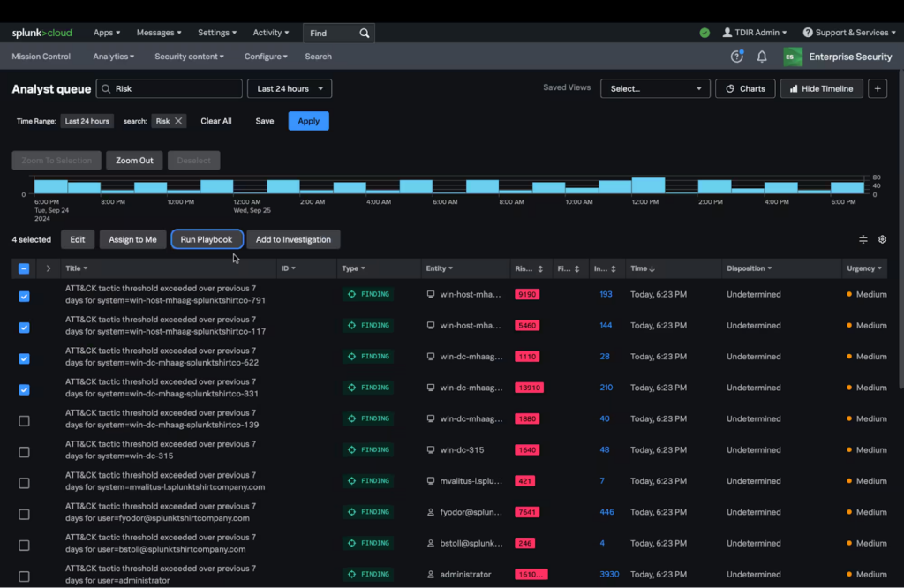Viewport: 904px width, 588px height.
Task: Open the notifications bell
Action: click(761, 56)
